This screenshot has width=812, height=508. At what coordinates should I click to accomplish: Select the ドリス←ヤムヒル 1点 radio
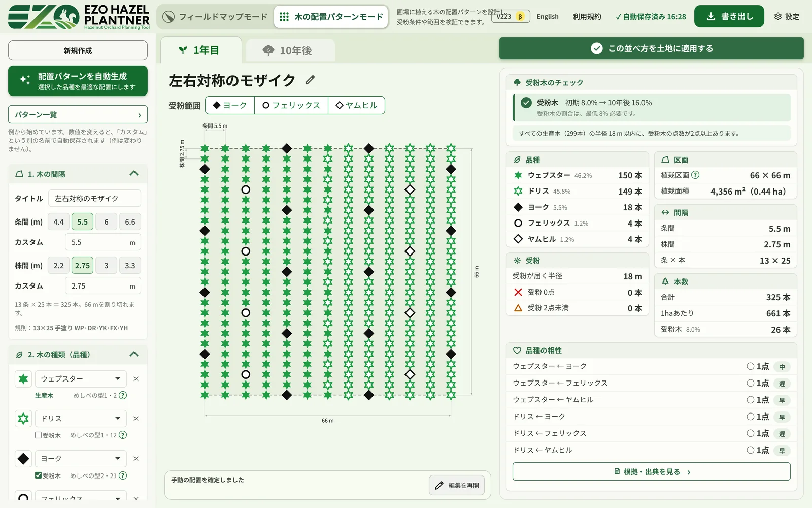pyautogui.click(x=750, y=450)
